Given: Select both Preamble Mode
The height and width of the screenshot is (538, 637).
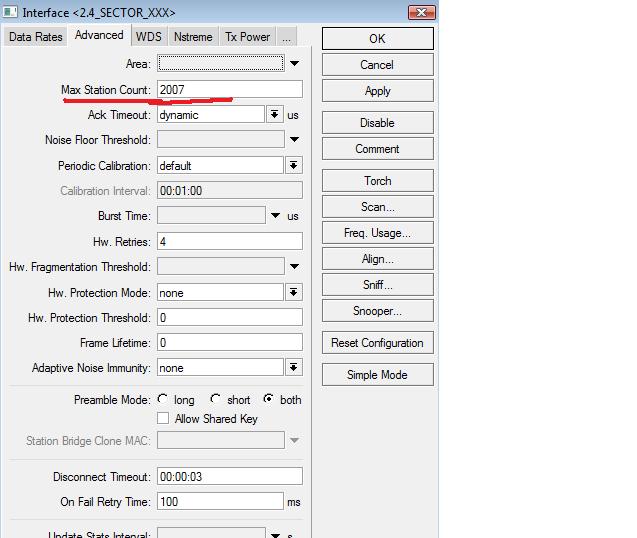Looking at the screenshot, I should pyautogui.click(x=268, y=399).
